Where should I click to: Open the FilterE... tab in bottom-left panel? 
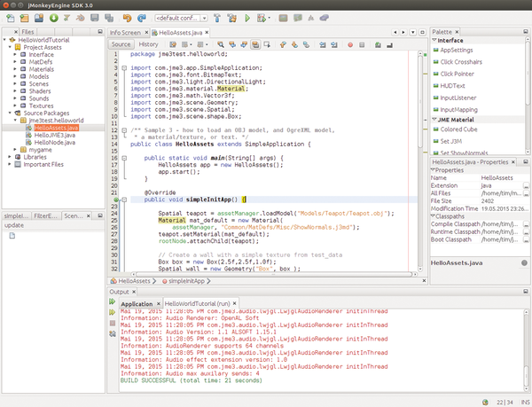click(46, 215)
